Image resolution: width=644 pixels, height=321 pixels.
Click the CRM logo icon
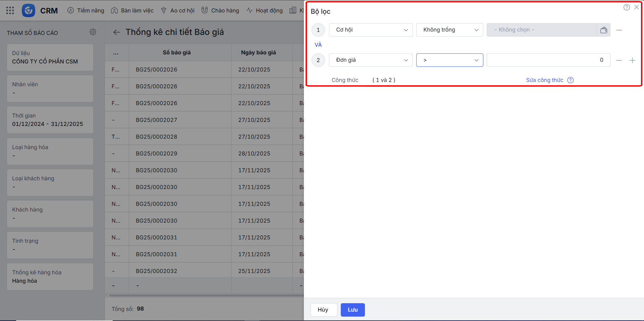[x=29, y=10]
